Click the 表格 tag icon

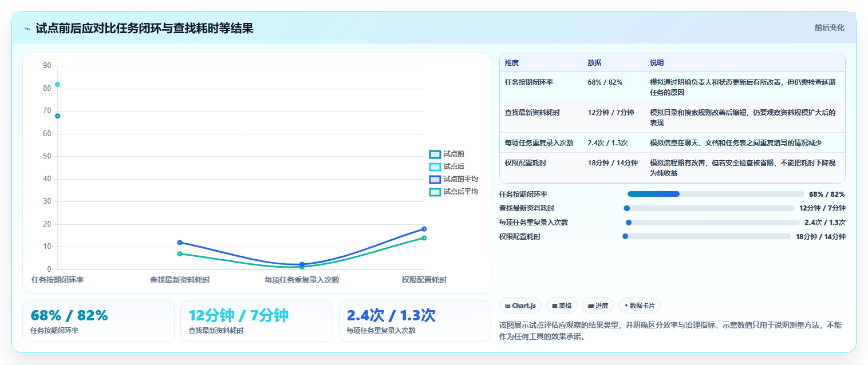pos(555,306)
